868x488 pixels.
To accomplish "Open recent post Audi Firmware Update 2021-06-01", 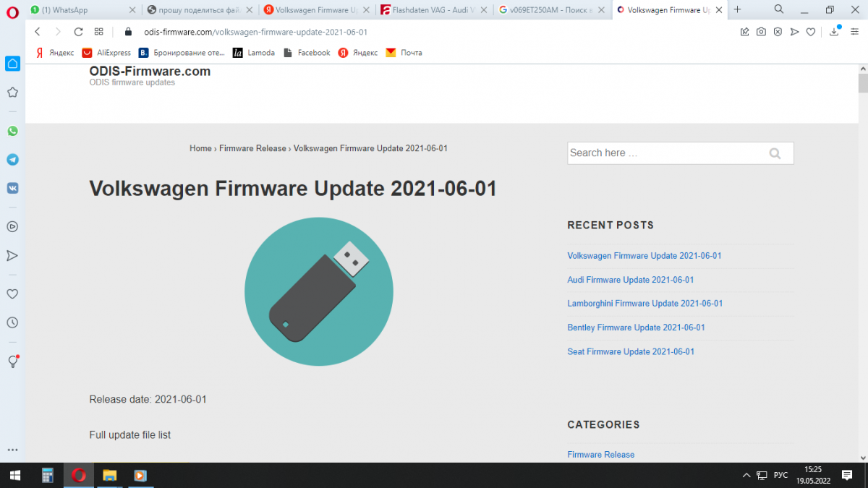I will [x=631, y=280].
